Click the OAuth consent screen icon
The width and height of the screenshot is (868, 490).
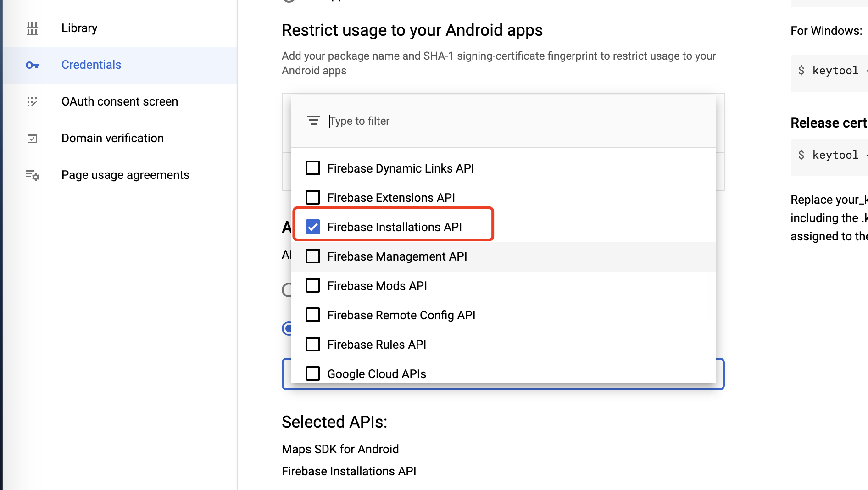tap(32, 102)
